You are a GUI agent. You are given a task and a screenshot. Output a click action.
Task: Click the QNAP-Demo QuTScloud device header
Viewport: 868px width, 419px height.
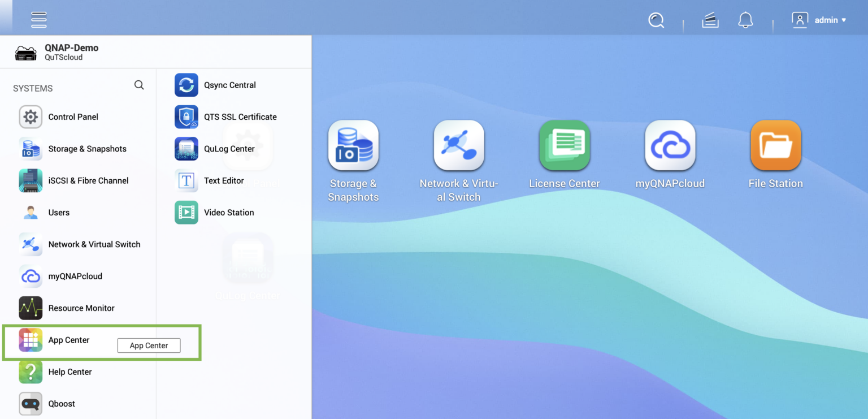(71, 52)
